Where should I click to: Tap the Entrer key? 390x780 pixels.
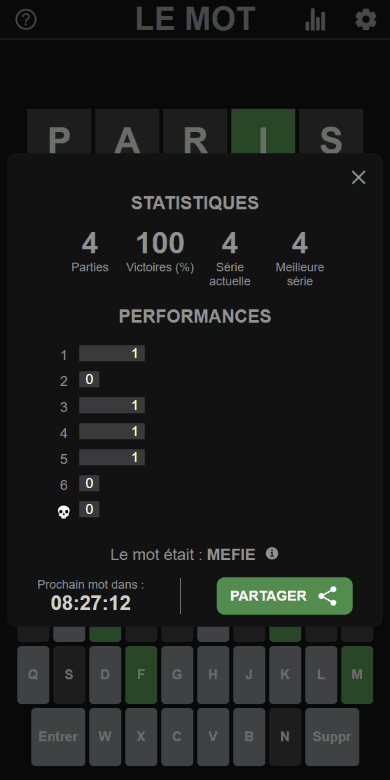(x=58, y=737)
